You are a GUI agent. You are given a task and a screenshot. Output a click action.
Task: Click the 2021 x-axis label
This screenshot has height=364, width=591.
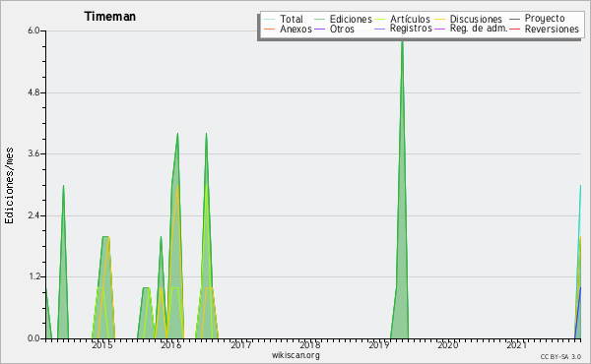(x=517, y=344)
